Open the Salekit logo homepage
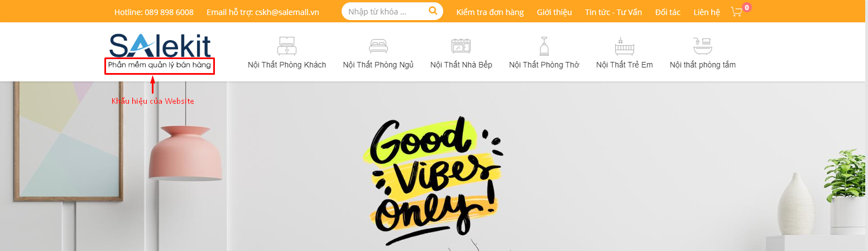868x251 pixels. (160, 46)
